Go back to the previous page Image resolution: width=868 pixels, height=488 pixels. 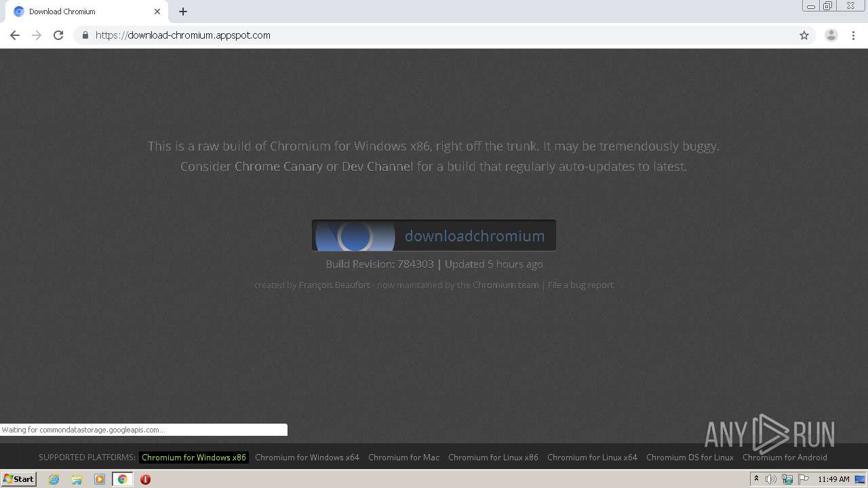[x=15, y=35]
